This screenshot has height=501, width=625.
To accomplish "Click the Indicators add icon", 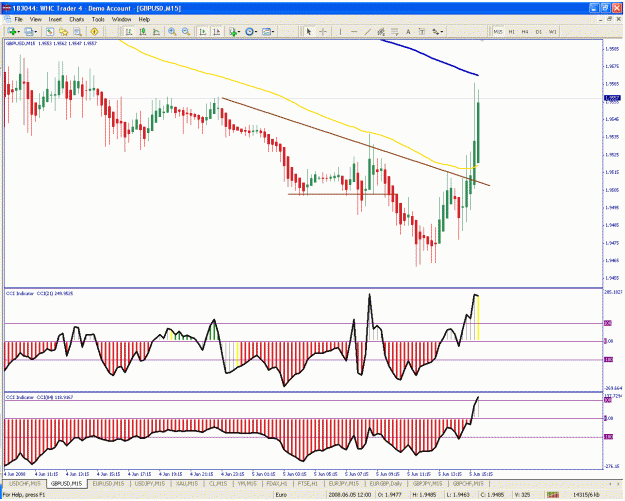I will pyautogui.click(x=233, y=31).
